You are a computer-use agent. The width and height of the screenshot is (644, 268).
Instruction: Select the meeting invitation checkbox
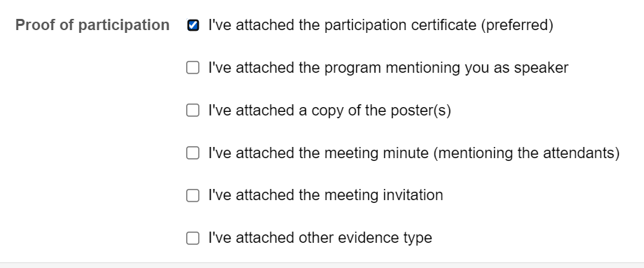coord(192,195)
